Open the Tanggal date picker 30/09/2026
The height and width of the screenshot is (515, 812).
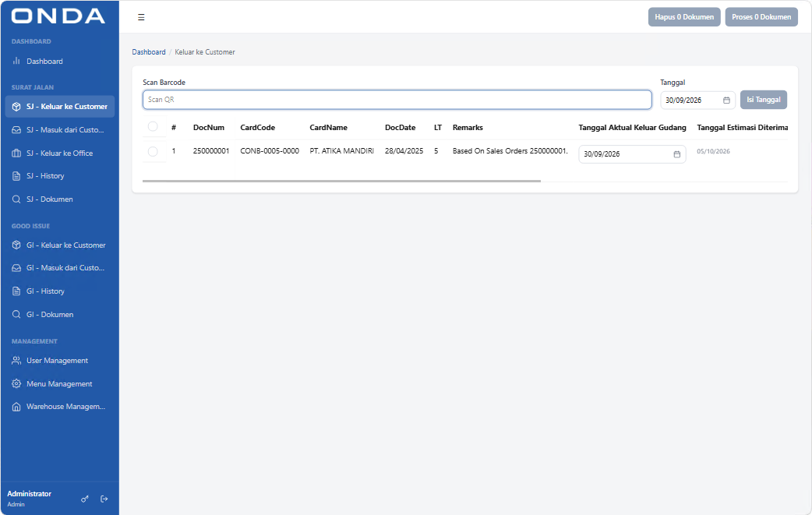point(697,101)
